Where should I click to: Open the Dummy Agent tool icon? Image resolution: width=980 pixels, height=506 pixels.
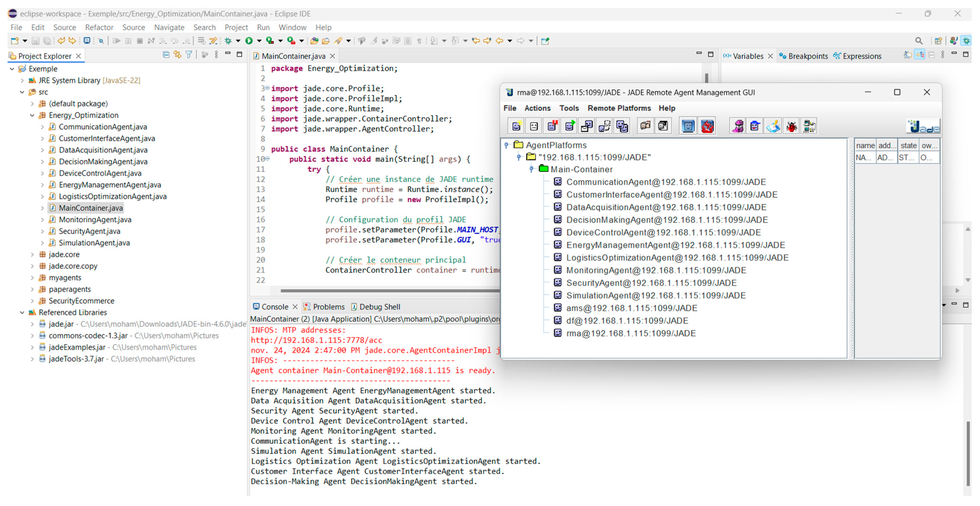tap(755, 126)
